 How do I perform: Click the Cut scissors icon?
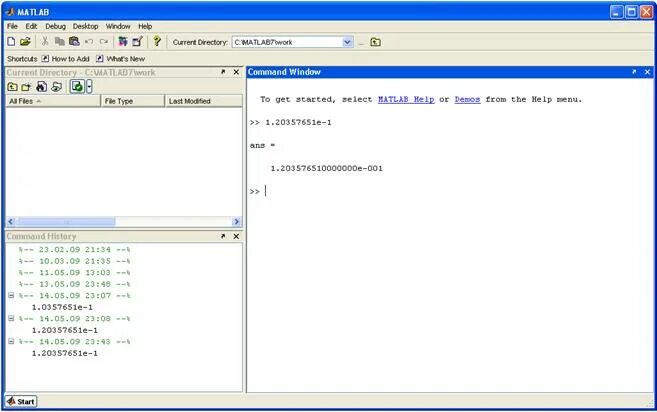coord(45,41)
